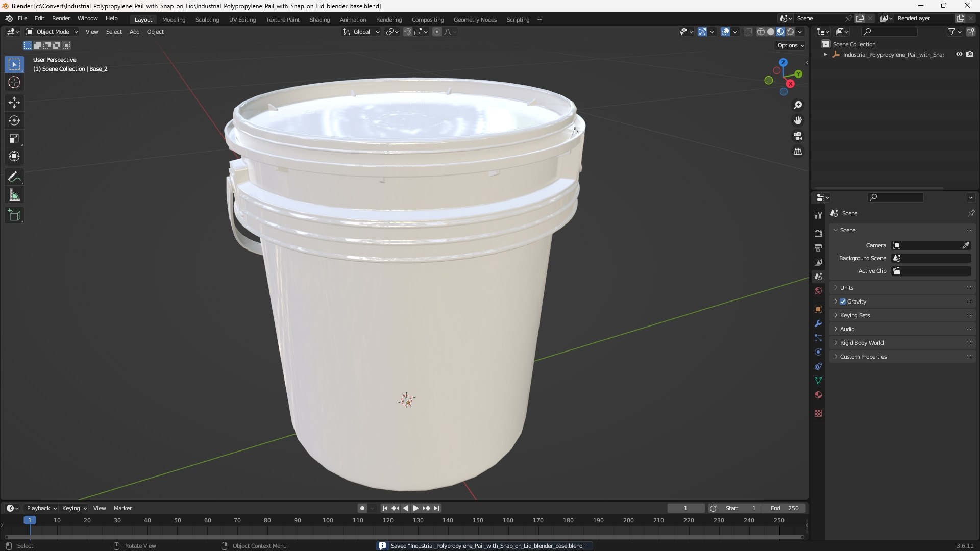This screenshot has width=980, height=551.
Task: Expand Industrial_Polypropylene_Pail collection tree arrow
Action: 825,55
